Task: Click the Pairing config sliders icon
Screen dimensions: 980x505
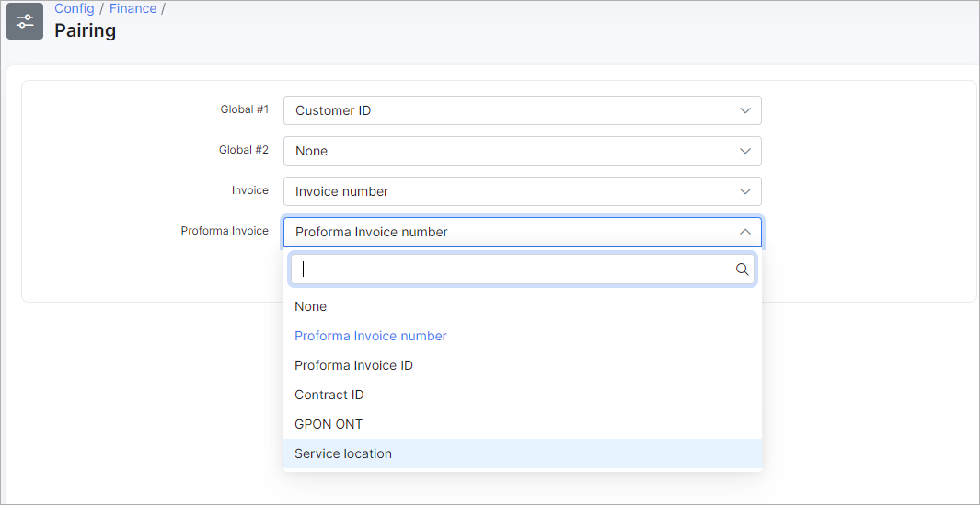Action: pyautogui.click(x=25, y=21)
